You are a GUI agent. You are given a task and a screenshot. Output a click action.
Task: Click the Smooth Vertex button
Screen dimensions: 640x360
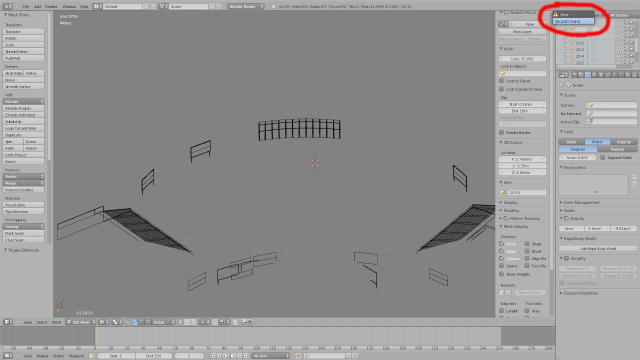(x=24, y=87)
